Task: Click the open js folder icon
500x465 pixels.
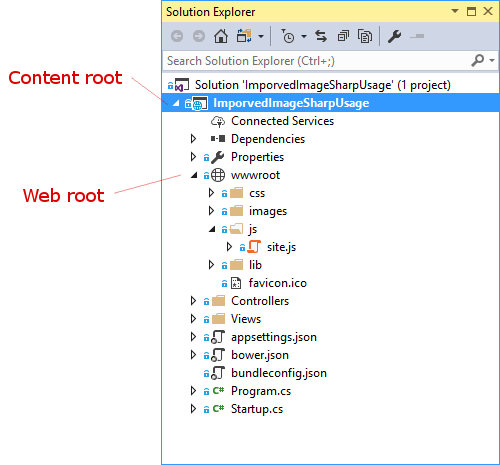Action: [x=237, y=229]
